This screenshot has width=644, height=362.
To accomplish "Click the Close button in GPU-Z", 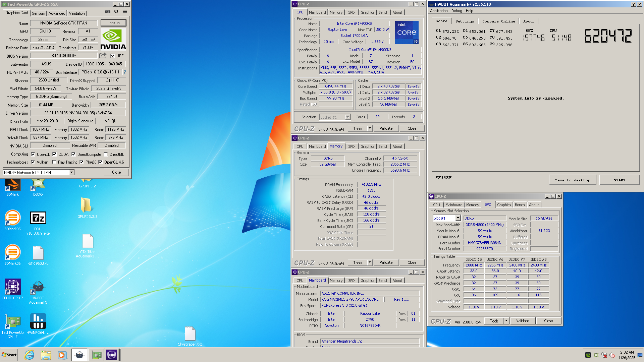I will click(116, 172).
